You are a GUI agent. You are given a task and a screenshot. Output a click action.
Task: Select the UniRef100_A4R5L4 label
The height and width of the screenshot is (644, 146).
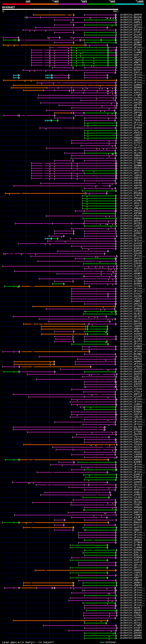[131, 22]
